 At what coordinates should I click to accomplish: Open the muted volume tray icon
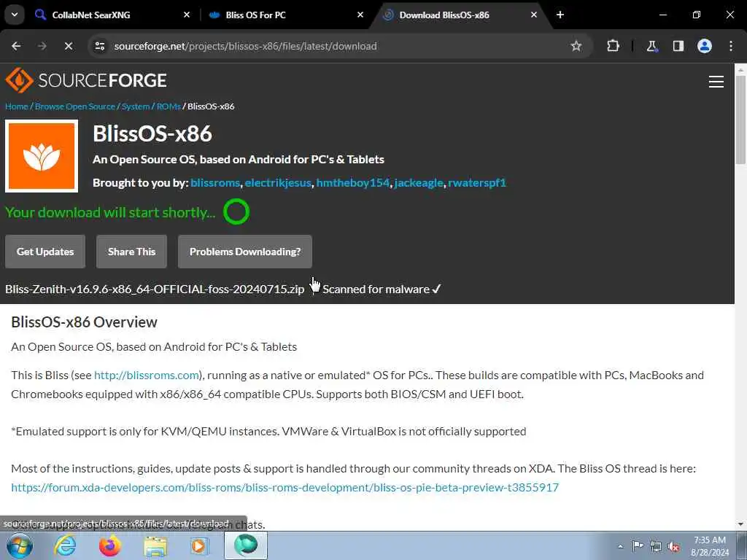coord(673,547)
